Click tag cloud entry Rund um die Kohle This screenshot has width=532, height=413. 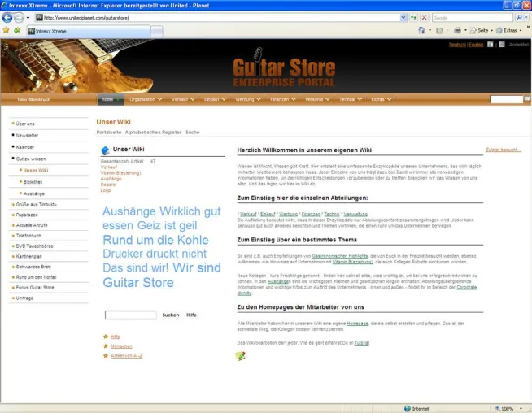pyautogui.click(x=155, y=240)
